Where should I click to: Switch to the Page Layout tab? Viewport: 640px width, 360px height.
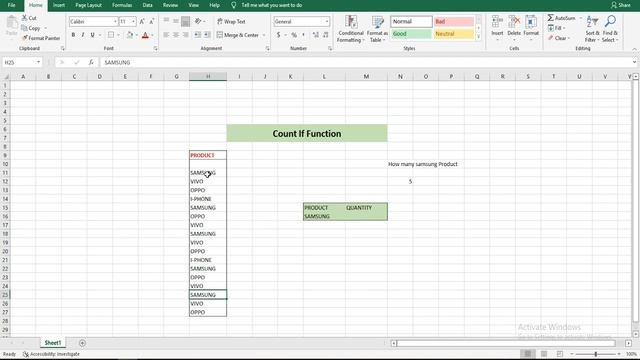88,5
